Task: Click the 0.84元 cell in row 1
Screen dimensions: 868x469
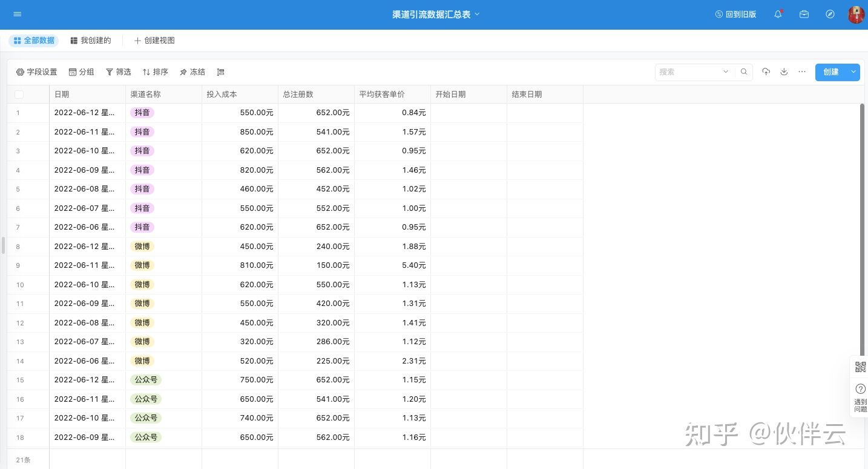Action: 392,113
